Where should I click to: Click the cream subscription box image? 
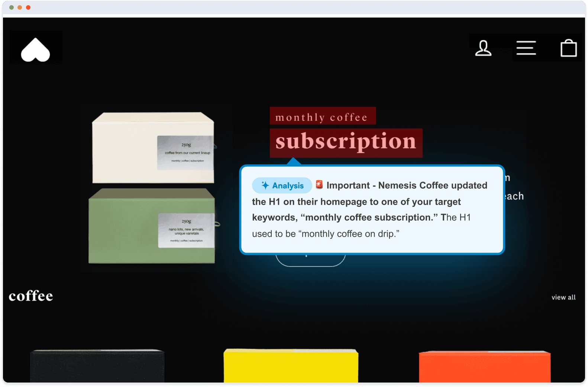pyautogui.click(x=153, y=148)
